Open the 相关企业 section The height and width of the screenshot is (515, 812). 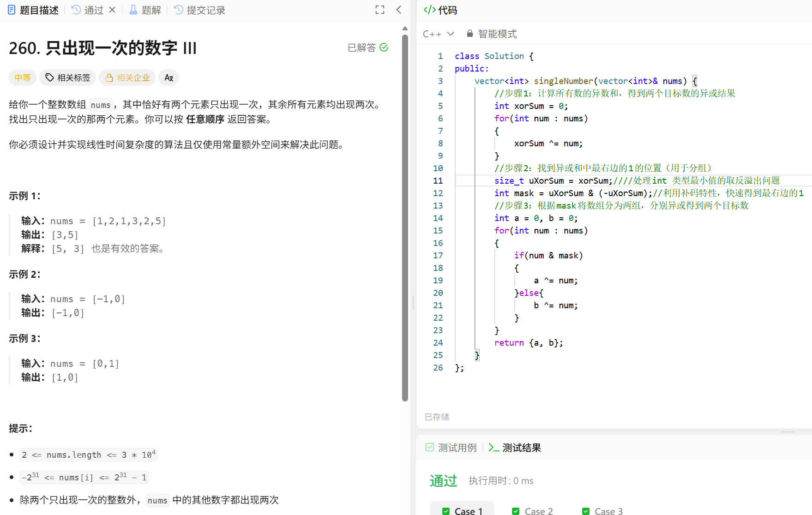[127, 78]
